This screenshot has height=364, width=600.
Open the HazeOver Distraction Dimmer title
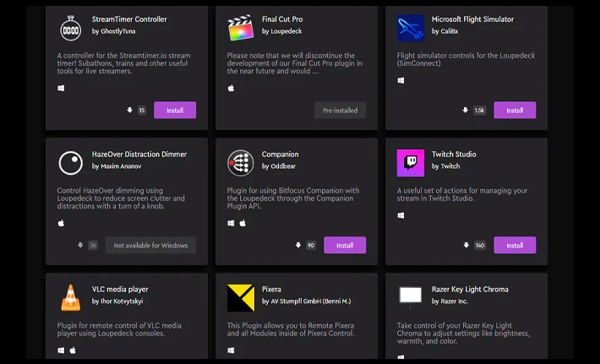point(139,154)
